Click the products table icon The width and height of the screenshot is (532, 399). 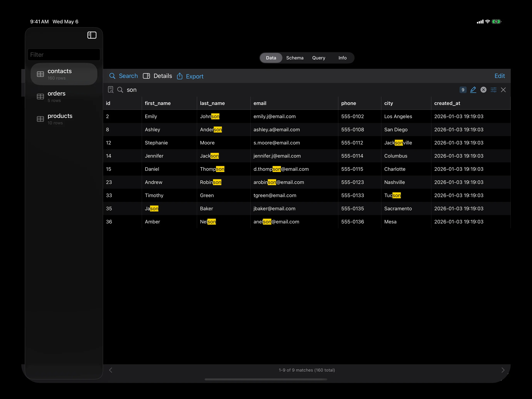pyautogui.click(x=40, y=119)
